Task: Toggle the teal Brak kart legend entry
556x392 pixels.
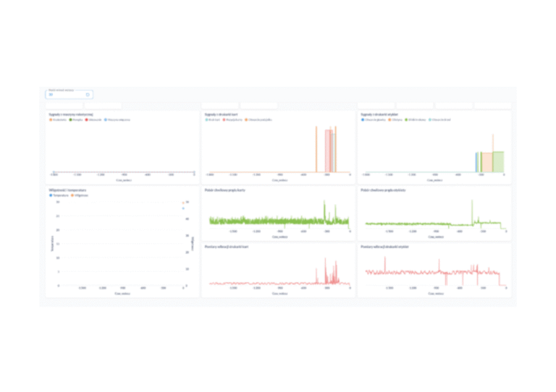Action: pyautogui.click(x=207, y=119)
